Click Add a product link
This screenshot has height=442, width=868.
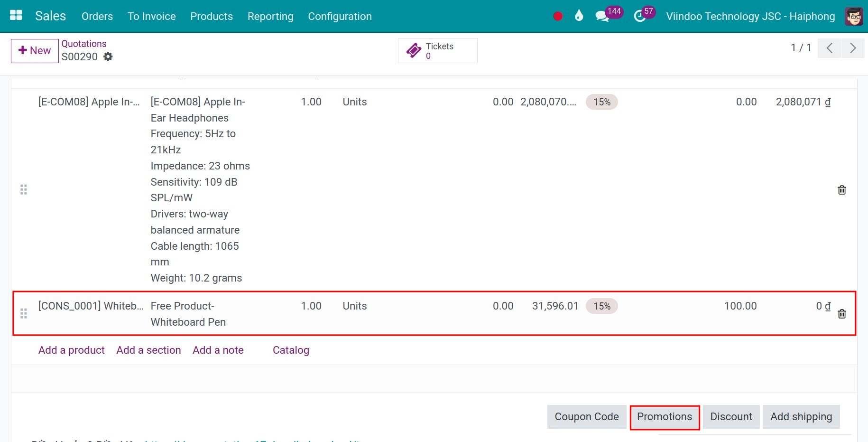click(72, 350)
